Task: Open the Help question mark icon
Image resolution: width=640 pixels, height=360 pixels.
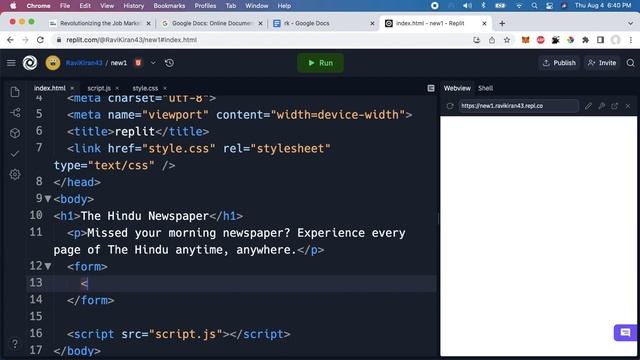Action: 15,344
